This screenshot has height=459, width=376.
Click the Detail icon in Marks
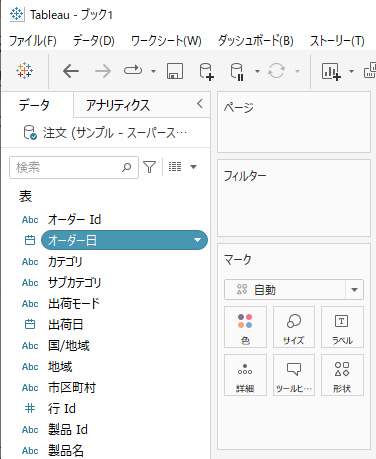point(245,375)
